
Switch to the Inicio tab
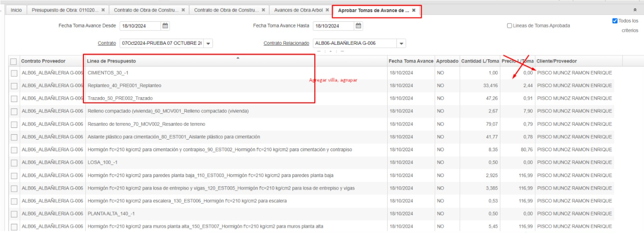point(16,10)
